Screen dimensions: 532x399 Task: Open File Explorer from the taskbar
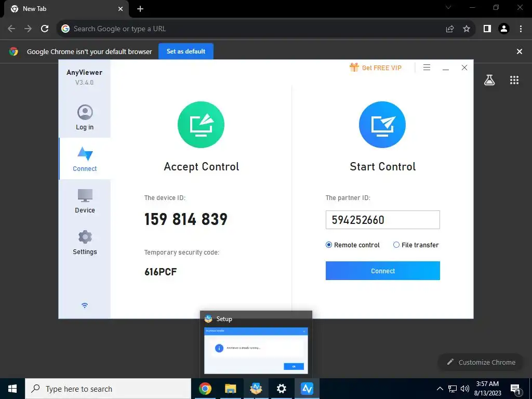click(230, 389)
